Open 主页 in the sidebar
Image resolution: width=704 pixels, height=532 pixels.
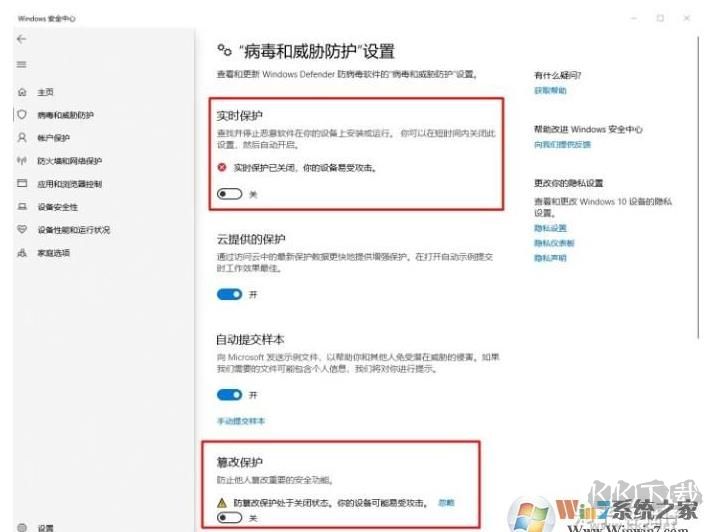point(45,92)
